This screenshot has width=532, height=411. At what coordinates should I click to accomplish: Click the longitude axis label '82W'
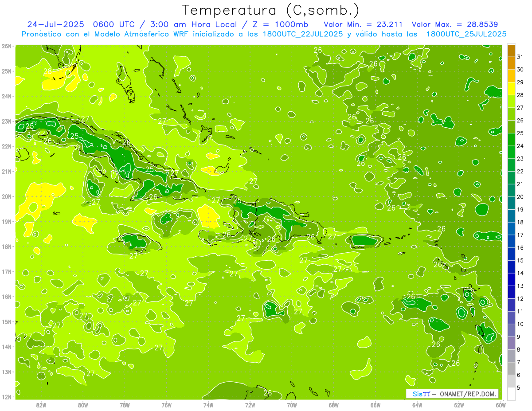pos(41,404)
